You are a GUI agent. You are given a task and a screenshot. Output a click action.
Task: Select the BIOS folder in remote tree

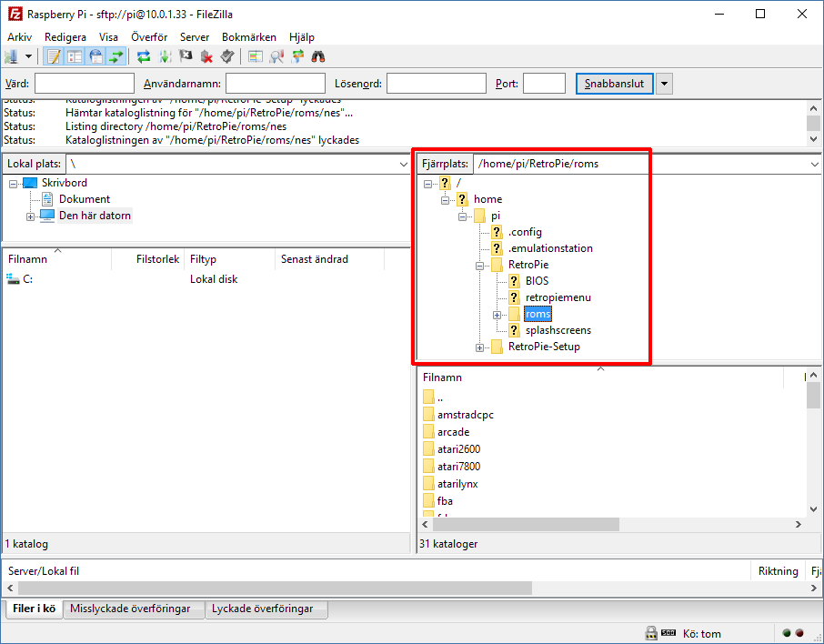click(x=538, y=281)
